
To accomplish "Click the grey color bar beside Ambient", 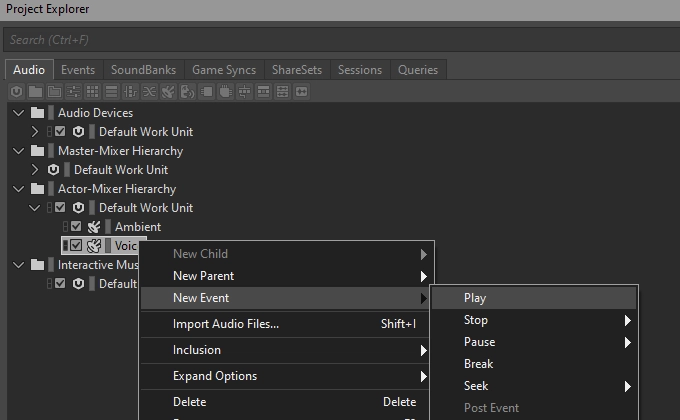I will (108, 227).
